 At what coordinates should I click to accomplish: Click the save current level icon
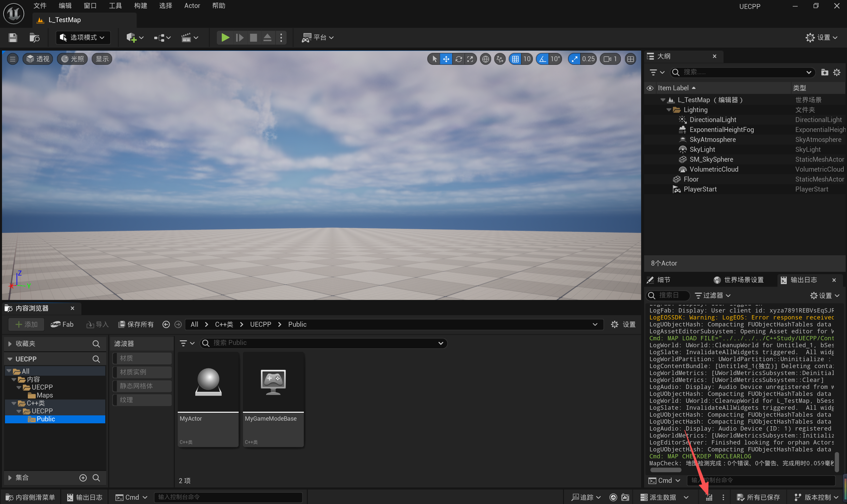13,37
